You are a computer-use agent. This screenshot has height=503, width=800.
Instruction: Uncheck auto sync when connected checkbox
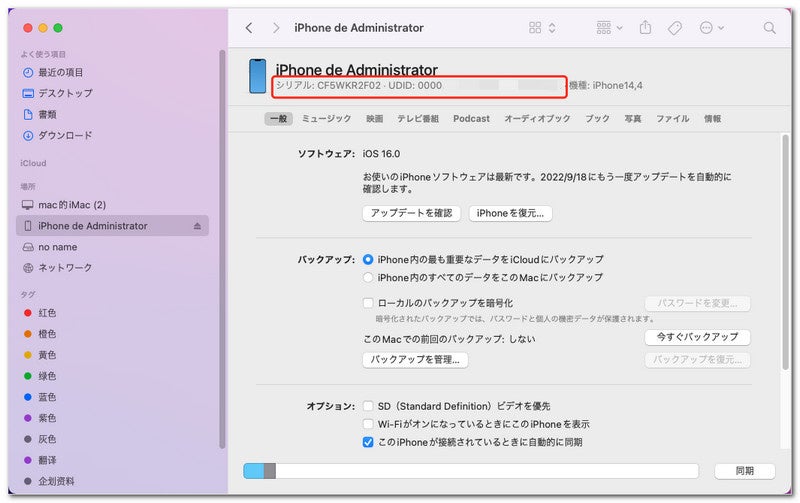[x=368, y=442]
